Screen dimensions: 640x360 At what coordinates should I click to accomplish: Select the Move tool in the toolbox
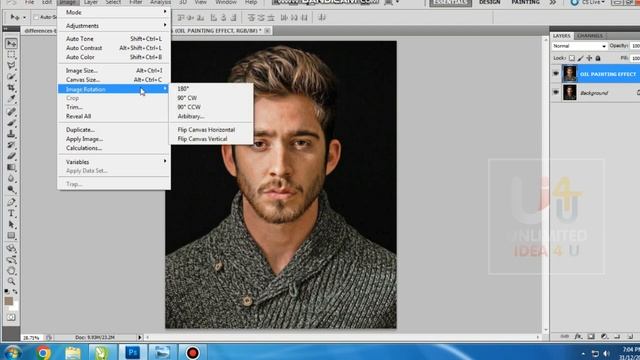(x=11, y=43)
